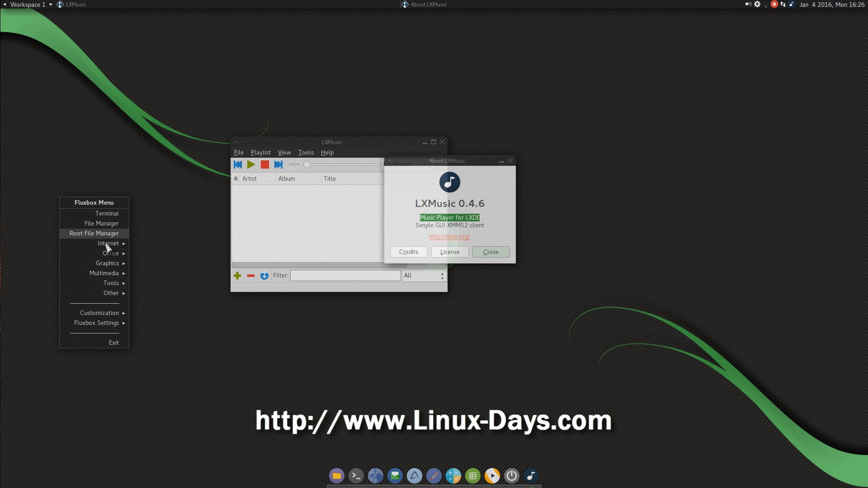This screenshot has width=868, height=488.
Task: Go to previous track in LXMusic
Action: 238,164
